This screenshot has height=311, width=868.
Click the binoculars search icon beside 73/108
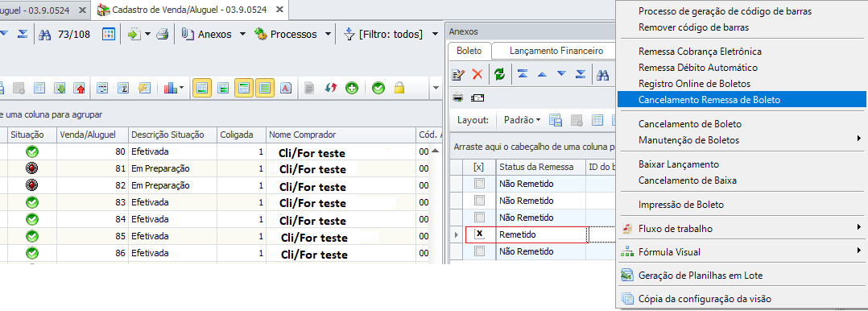click(x=46, y=35)
